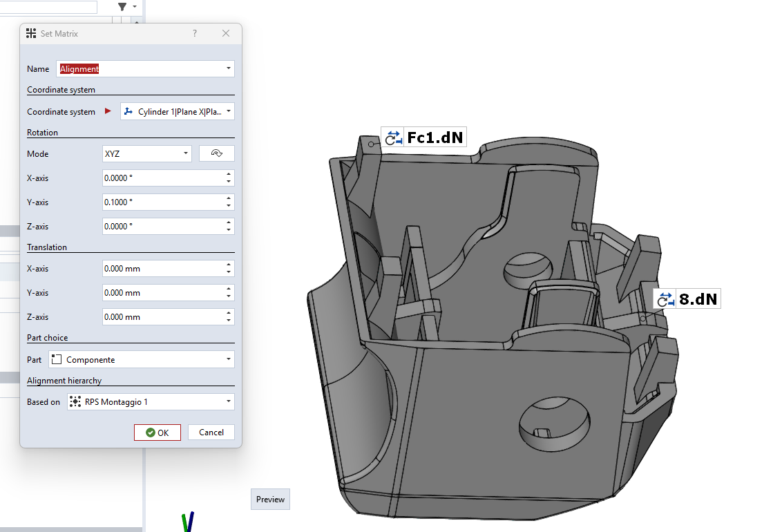Open the Name dropdown

point(228,69)
